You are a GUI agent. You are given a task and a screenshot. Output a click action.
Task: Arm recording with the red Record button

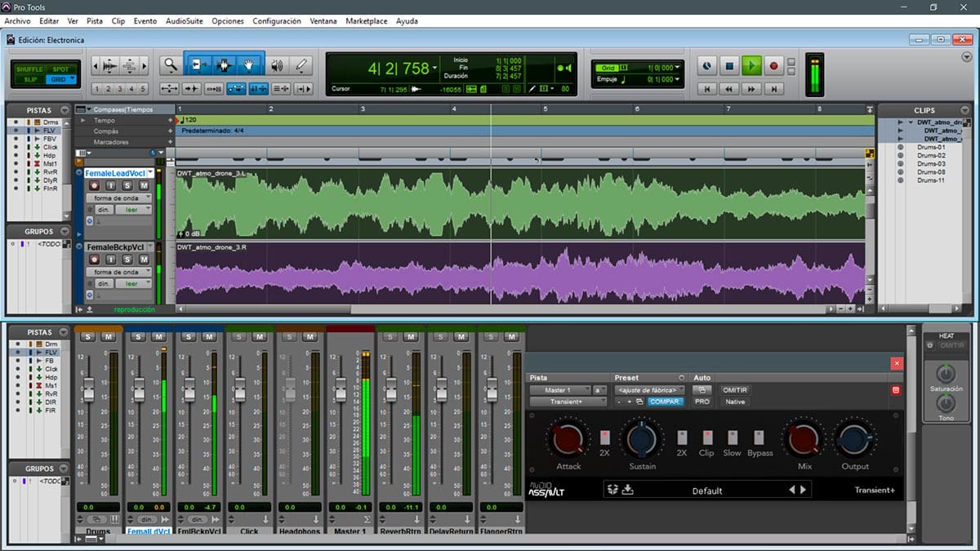(x=774, y=66)
